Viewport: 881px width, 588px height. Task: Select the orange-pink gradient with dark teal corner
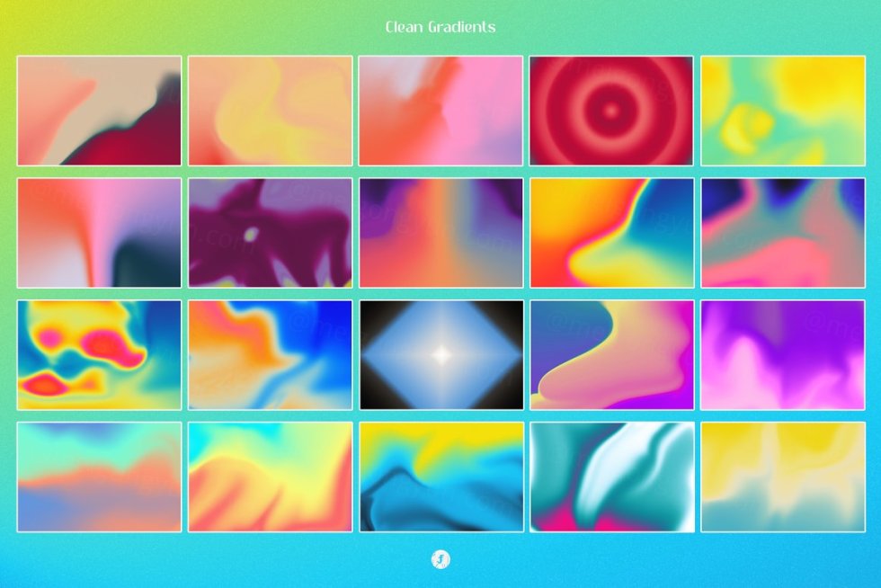point(99,233)
